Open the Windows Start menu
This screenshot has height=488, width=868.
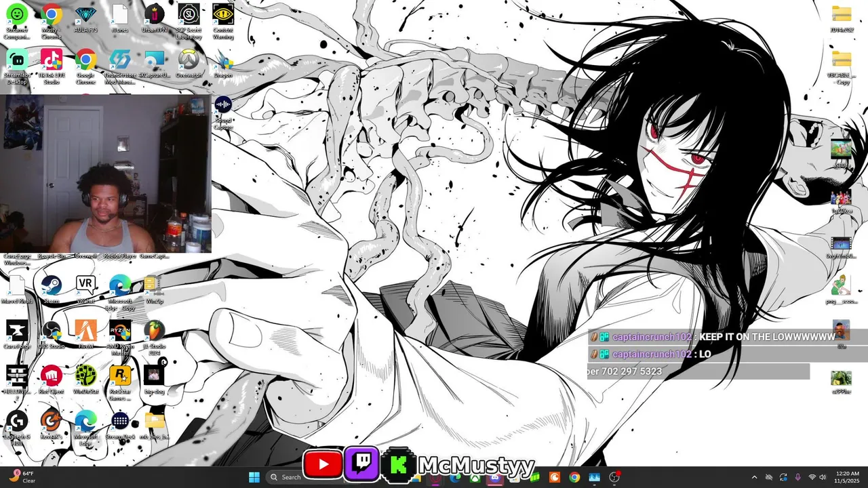point(254,477)
